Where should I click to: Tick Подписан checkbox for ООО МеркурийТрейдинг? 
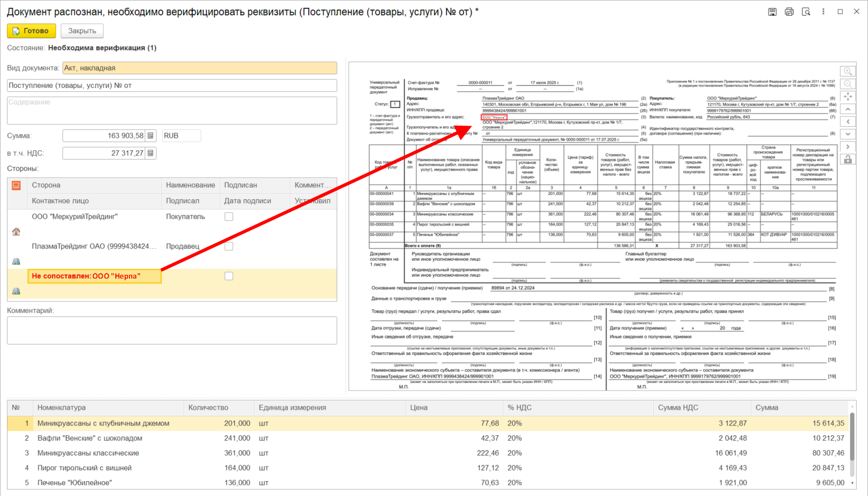229,216
